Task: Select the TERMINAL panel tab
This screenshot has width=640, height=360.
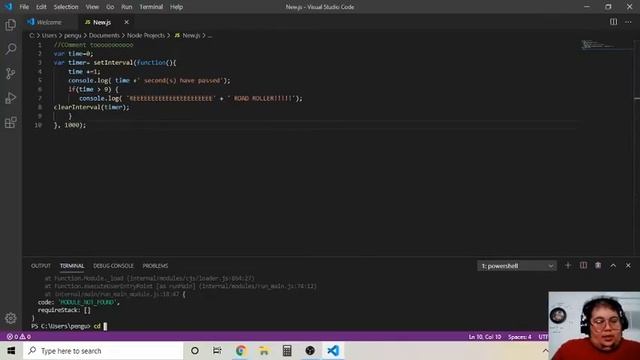Action: point(72,266)
